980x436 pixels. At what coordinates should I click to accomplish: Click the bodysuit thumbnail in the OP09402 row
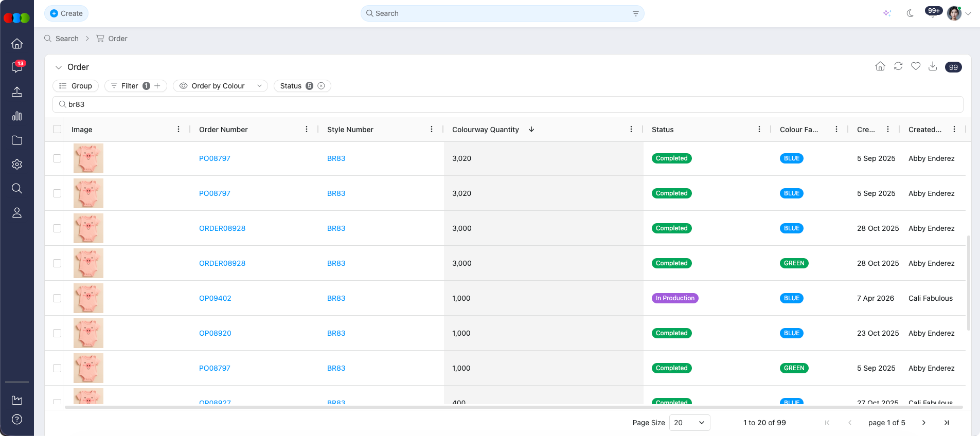(x=88, y=298)
